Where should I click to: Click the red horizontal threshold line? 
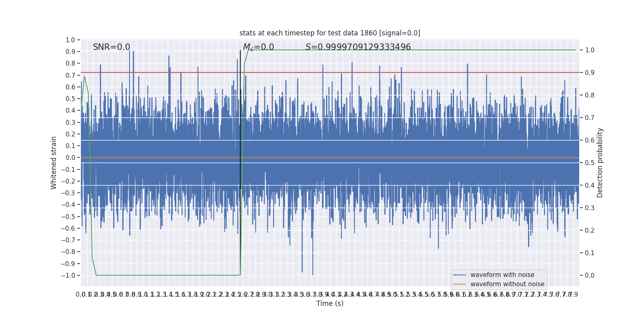330,72
